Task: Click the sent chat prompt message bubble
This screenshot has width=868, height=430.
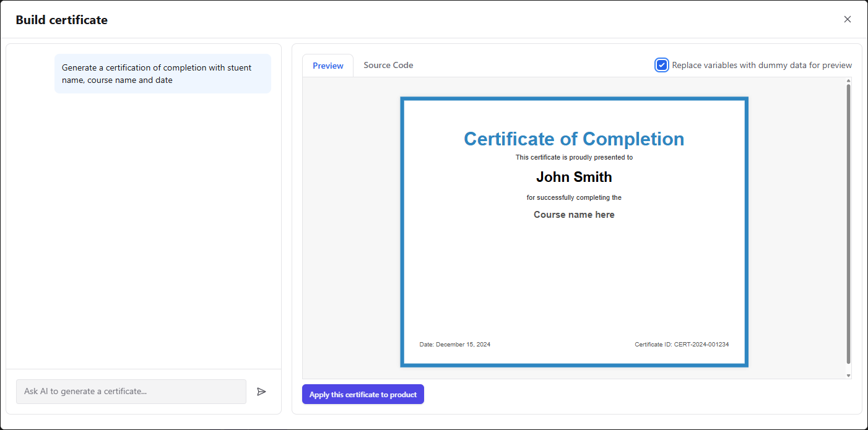Action: [x=163, y=74]
